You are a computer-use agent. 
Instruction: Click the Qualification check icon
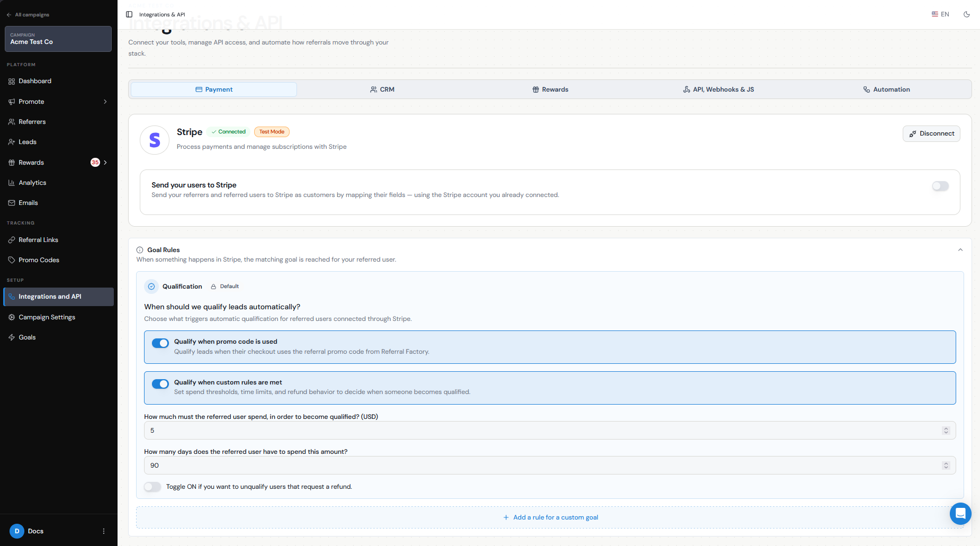point(151,287)
